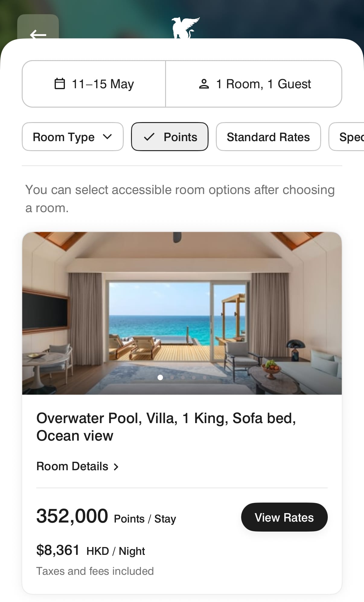Click the calendar icon beside 11–15 May

[x=59, y=84]
